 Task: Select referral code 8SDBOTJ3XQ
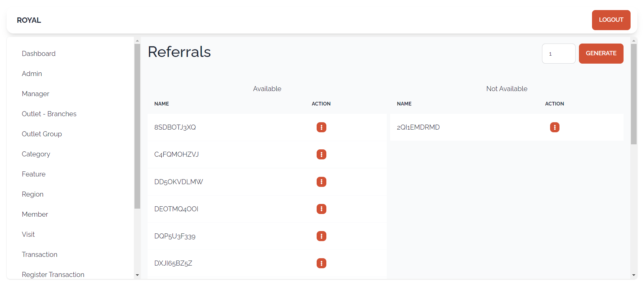(175, 127)
